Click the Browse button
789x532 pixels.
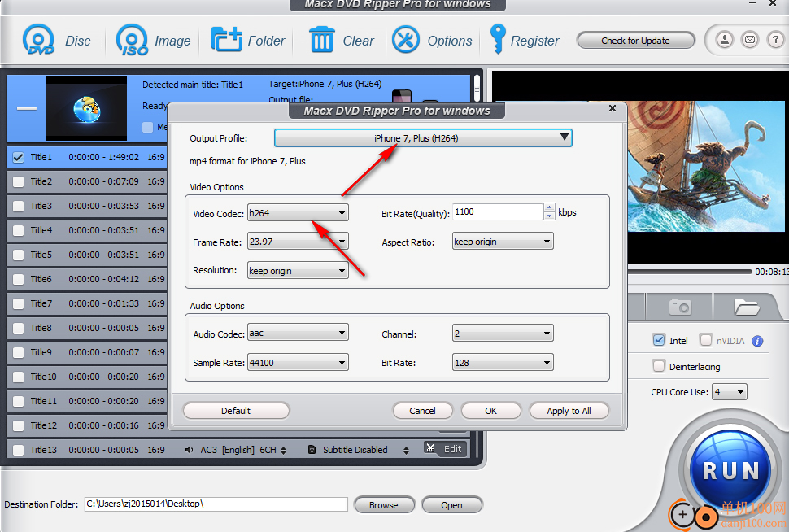click(384, 505)
